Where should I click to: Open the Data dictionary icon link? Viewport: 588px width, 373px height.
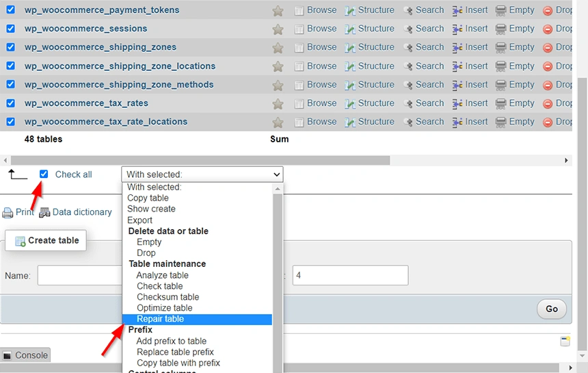[x=44, y=213]
